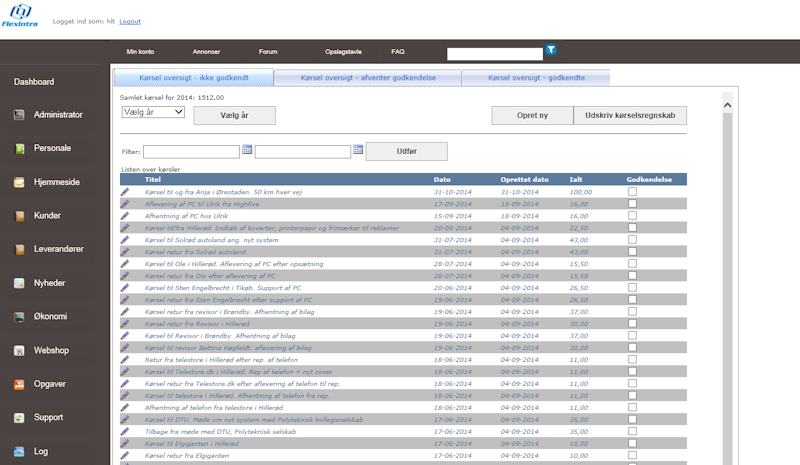Click 'Udskriv kørselsregnskab' button

coord(630,115)
